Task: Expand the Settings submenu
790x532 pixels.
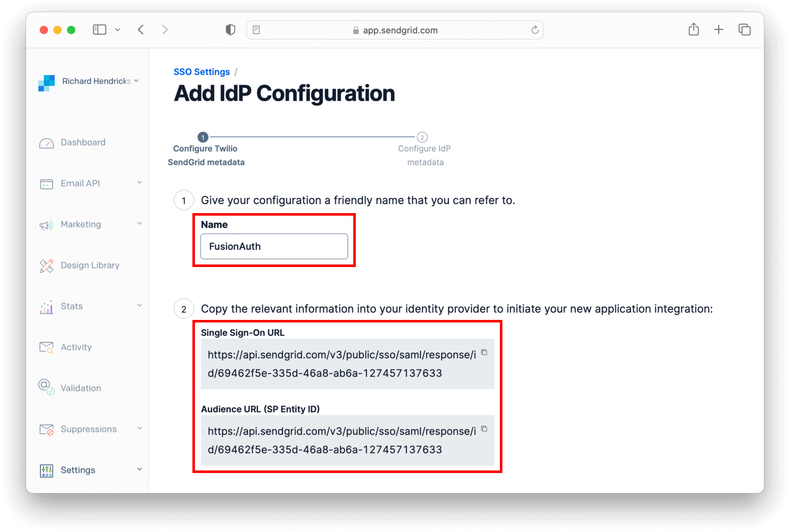Action: [139, 469]
